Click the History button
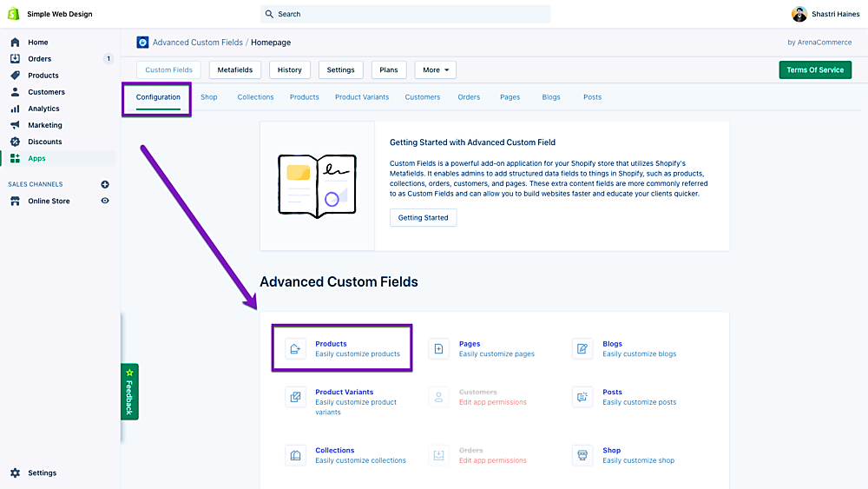The height and width of the screenshot is (489, 868). click(290, 69)
